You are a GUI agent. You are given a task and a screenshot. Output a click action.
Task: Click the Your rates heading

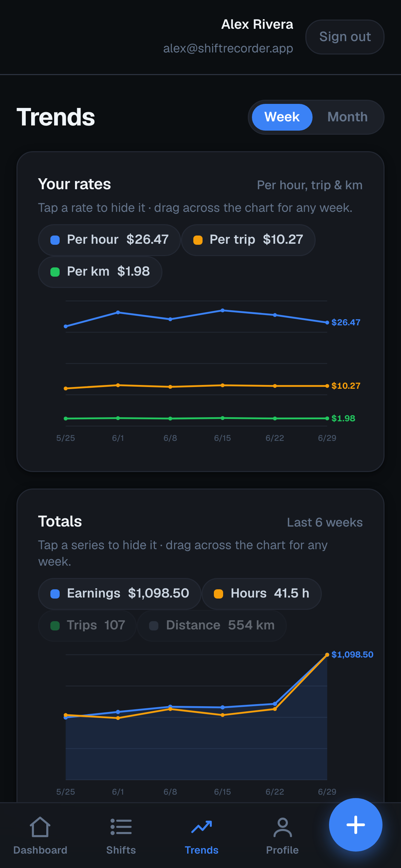pos(74,184)
